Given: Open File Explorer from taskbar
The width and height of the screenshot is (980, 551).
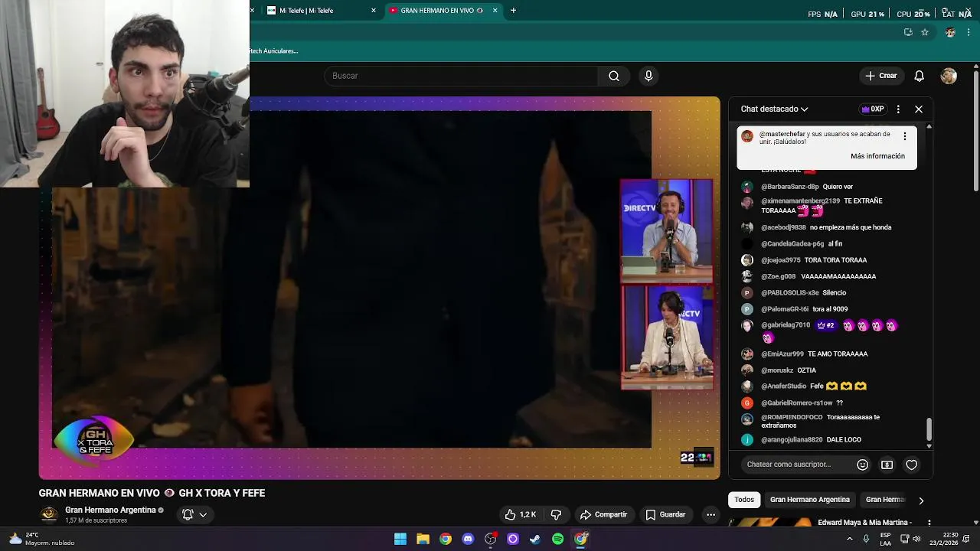Looking at the screenshot, I should pyautogui.click(x=423, y=539).
